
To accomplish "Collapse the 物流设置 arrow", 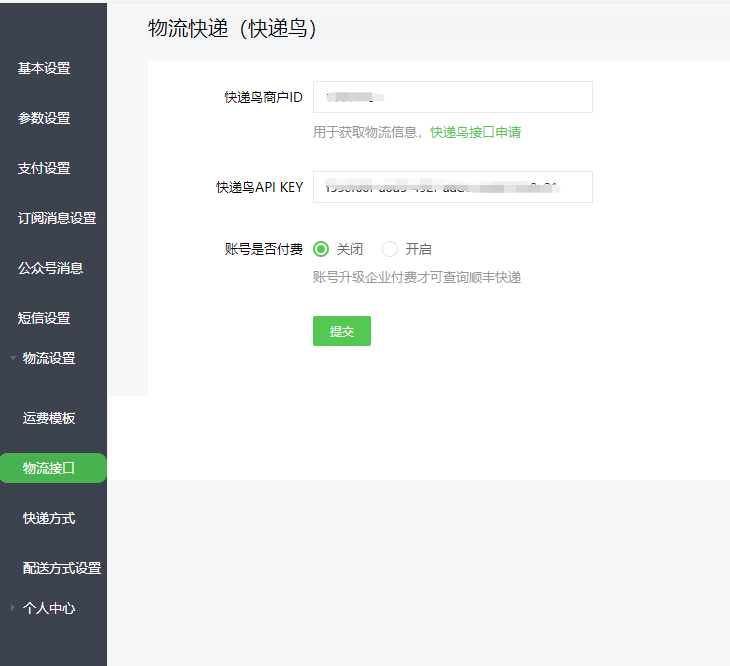I will pyautogui.click(x=13, y=358).
